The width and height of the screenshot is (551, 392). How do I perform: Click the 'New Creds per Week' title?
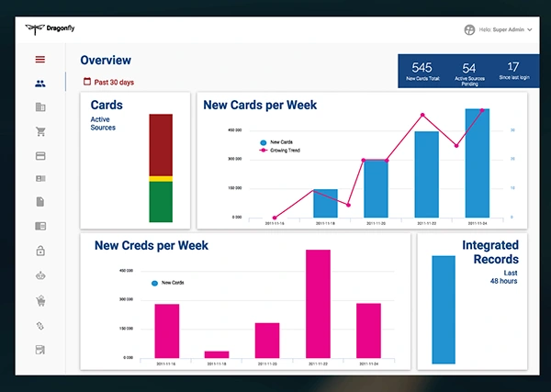pyautogui.click(x=152, y=245)
